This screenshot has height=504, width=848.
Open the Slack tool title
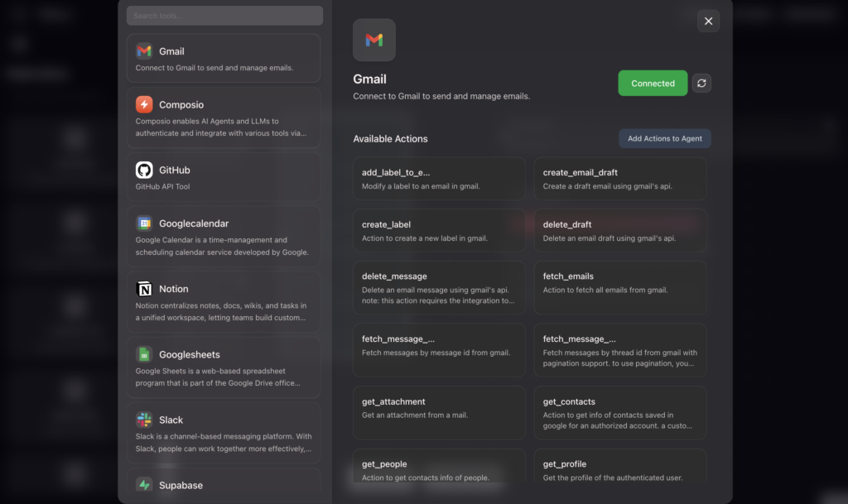(171, 420)
